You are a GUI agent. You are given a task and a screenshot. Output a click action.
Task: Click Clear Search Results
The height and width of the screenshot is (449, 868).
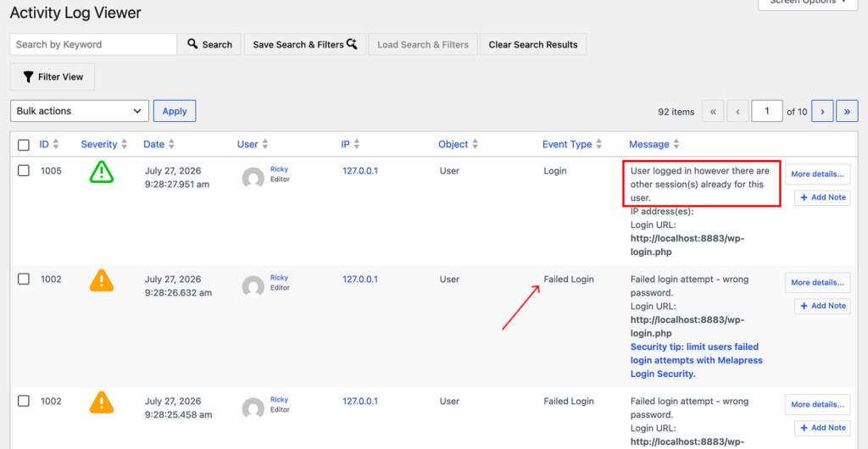(x=533, y=45)
